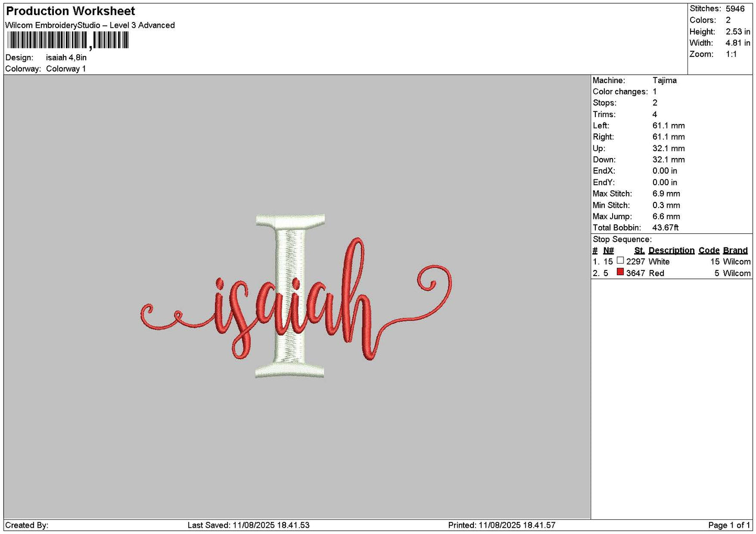Click the Height value 2.53 in
This screenshot has height=534, width=756.
click(x=738, y=31)
